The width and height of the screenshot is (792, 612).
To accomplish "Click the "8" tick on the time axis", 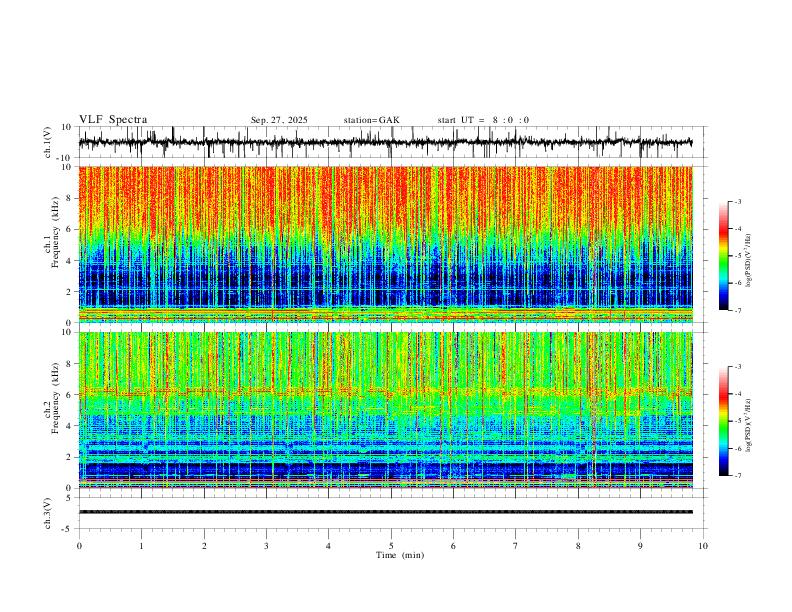I will click(578, 546).
